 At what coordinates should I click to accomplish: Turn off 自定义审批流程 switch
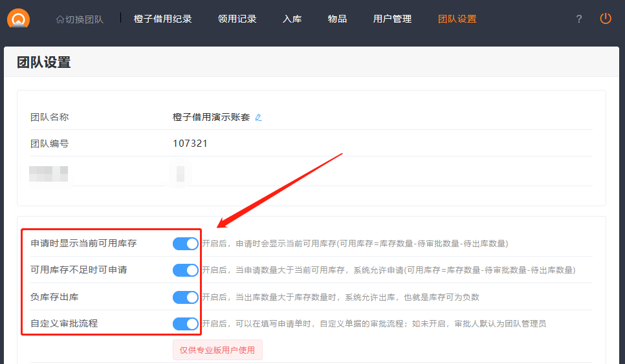click(x=186, y=324)
